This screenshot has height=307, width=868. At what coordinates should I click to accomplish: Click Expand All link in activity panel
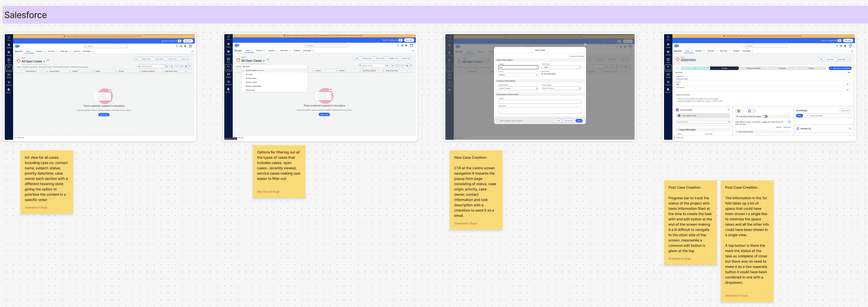tap(787, 127)
